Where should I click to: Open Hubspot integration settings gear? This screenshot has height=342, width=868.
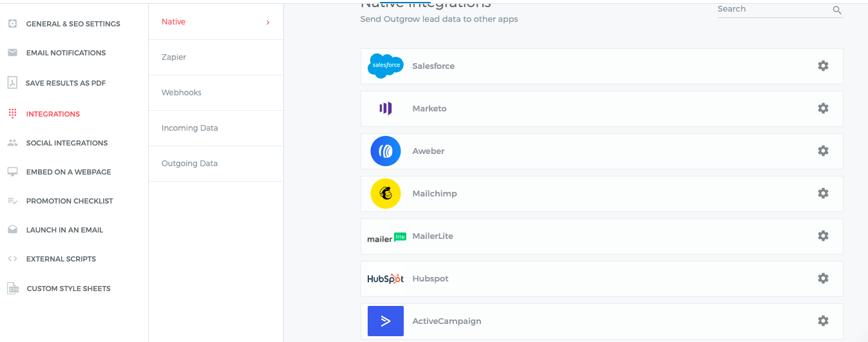click(823, 278)
